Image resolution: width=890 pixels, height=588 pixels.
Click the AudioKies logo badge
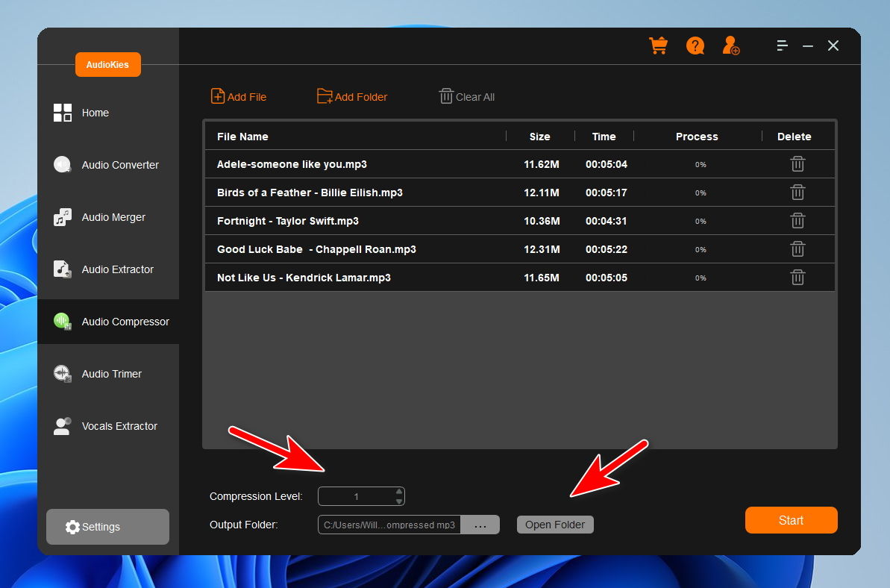(108, 65)
